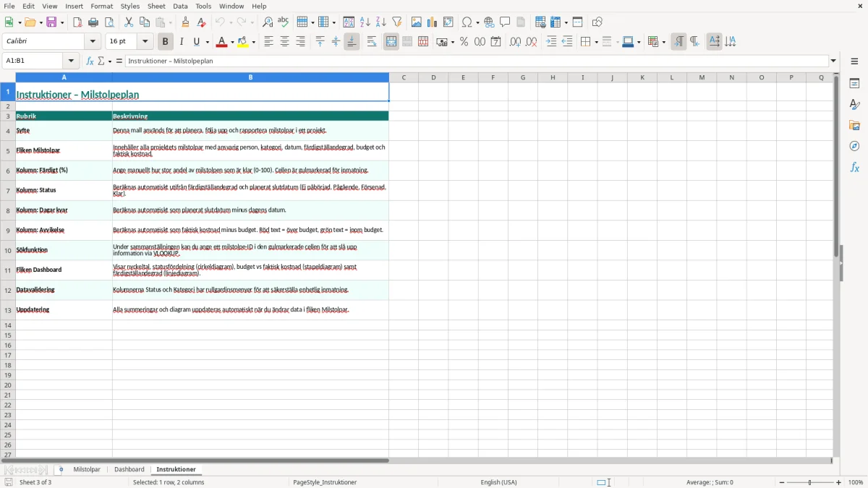Click the AutoFilter funnel icon
The height and width of the screenshot is (488, 868).
(397, 22)
